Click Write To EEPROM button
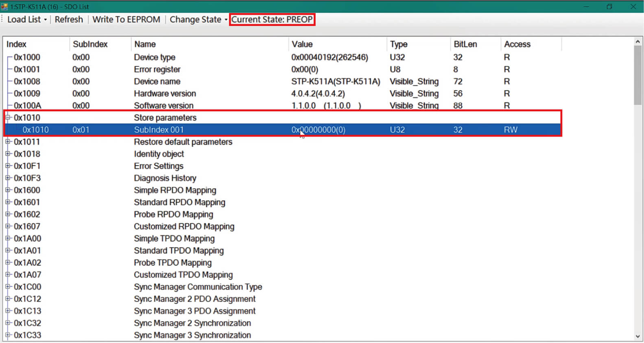This screenshot has height=343, width=644. (126, 20)
